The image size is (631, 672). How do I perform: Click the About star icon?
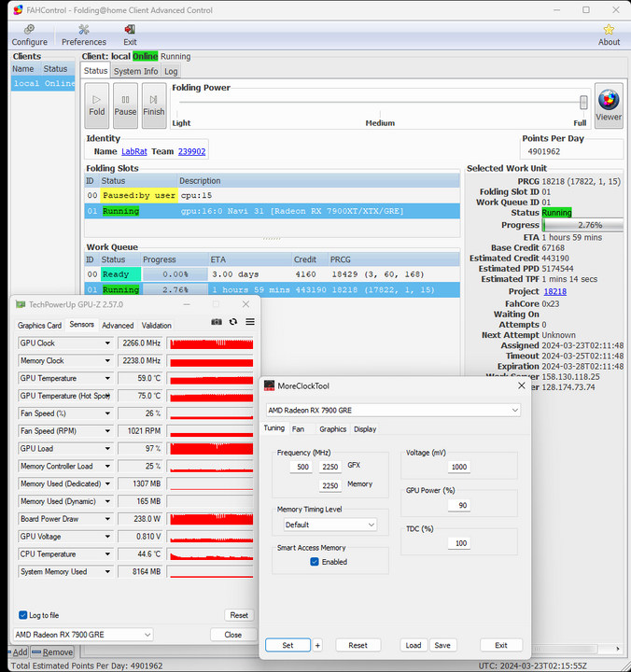click(x=609, y=35)
